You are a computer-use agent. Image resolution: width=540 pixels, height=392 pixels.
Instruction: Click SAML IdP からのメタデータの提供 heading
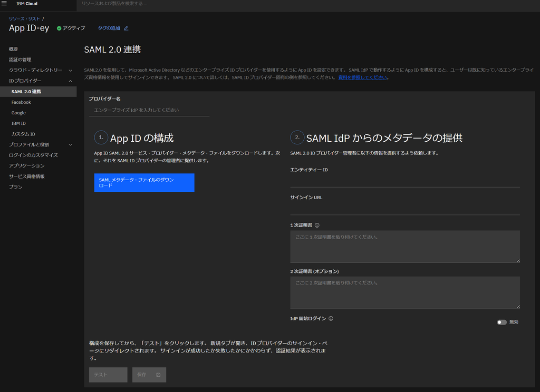(x=384, y=139)
